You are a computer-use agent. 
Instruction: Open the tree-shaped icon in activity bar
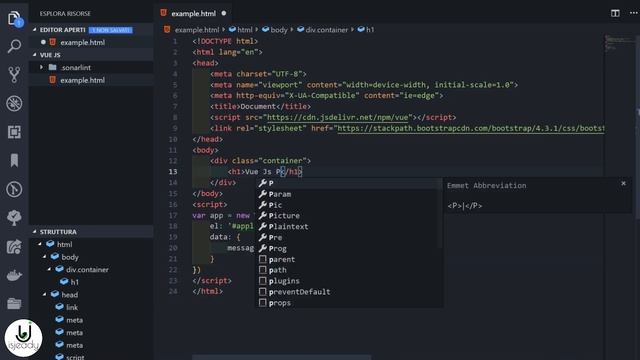click(14, 218)
